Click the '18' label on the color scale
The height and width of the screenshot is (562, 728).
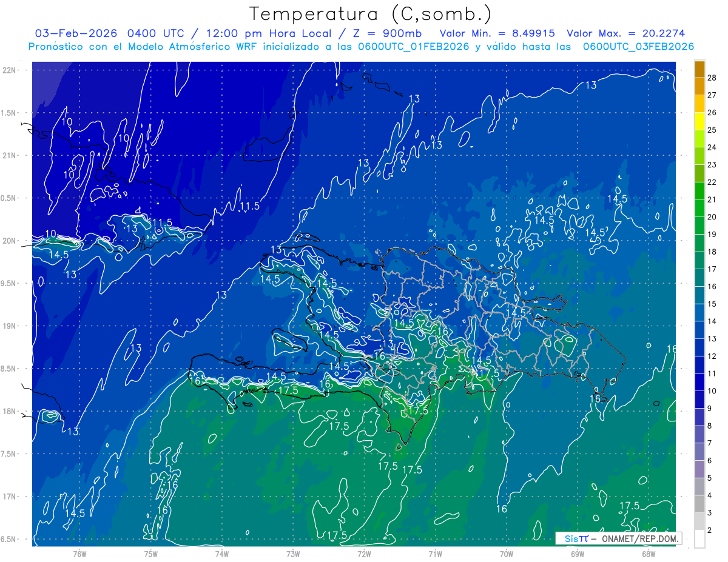(x=712, y=252)
